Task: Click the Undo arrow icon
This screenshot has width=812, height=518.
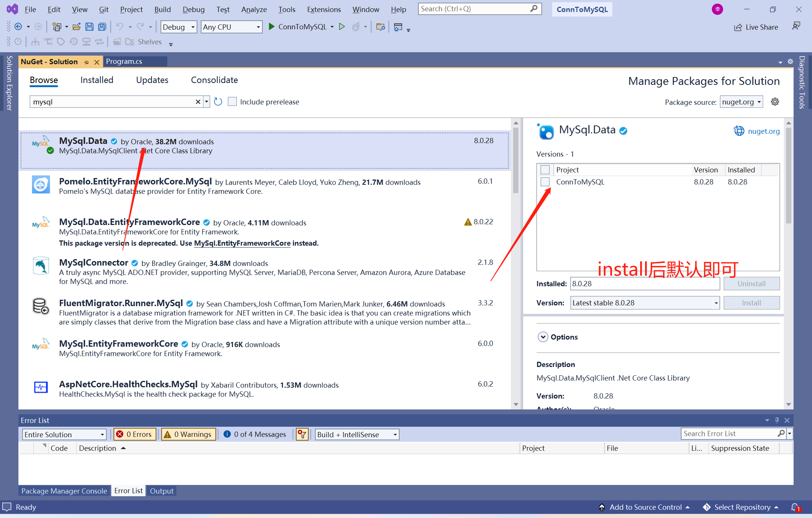Action: (120, 27)
